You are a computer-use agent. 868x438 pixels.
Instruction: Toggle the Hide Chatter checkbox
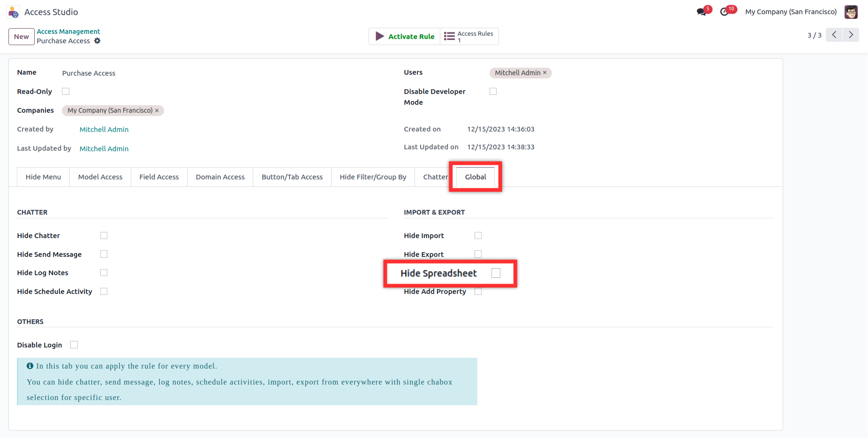(104, 236)
